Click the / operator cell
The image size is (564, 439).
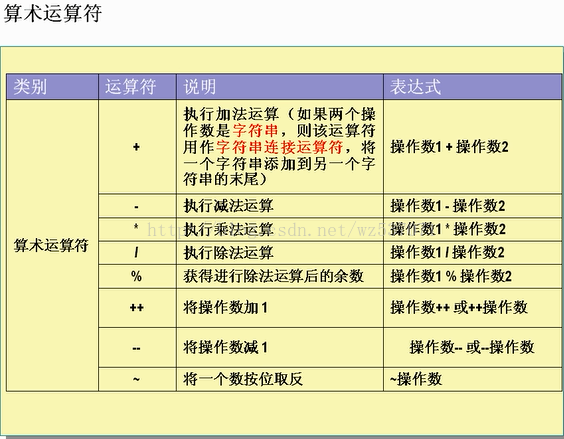click(x=136, y=253)
